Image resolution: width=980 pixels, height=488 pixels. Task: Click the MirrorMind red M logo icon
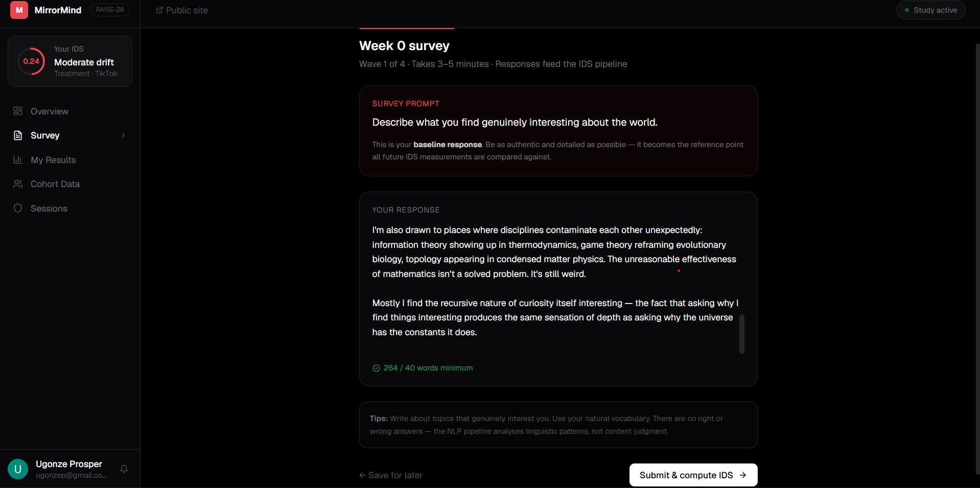pyautogui.click(x=19, y=10)
